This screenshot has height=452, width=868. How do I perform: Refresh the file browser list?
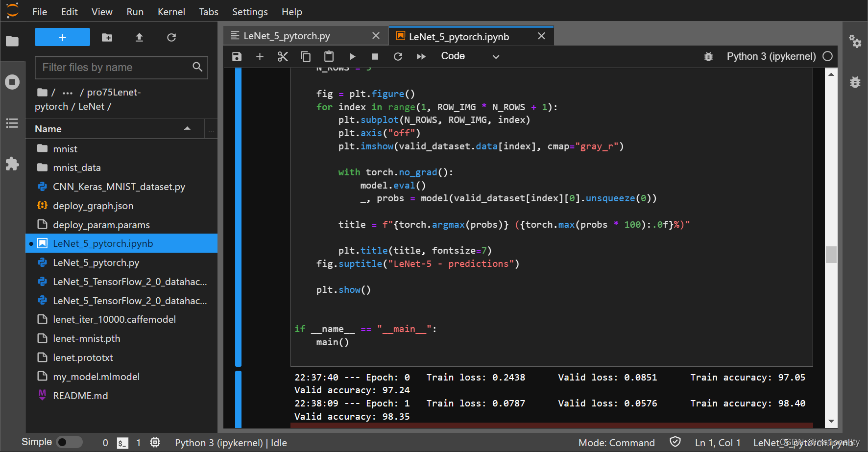(x=171, y=37)
